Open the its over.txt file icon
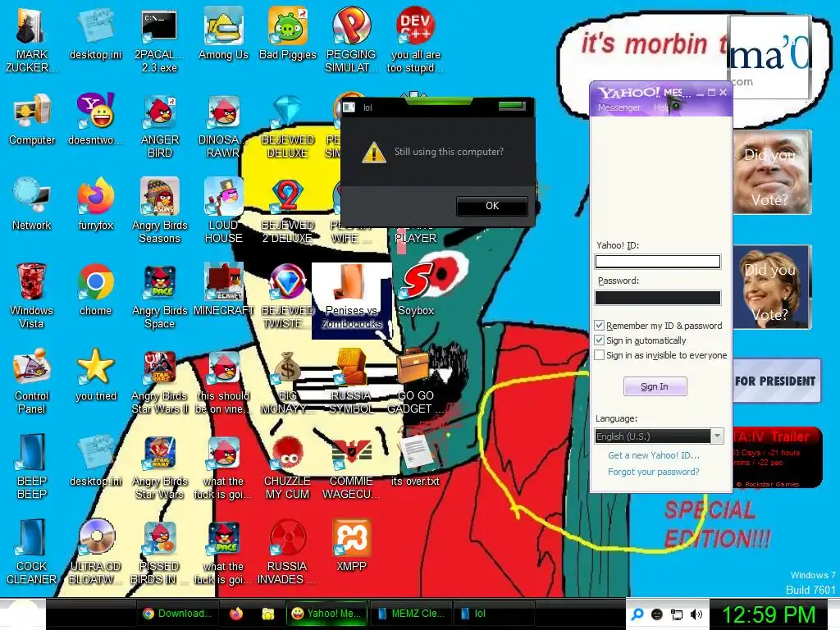Viewport: 840px width, 630px height. 415,459
